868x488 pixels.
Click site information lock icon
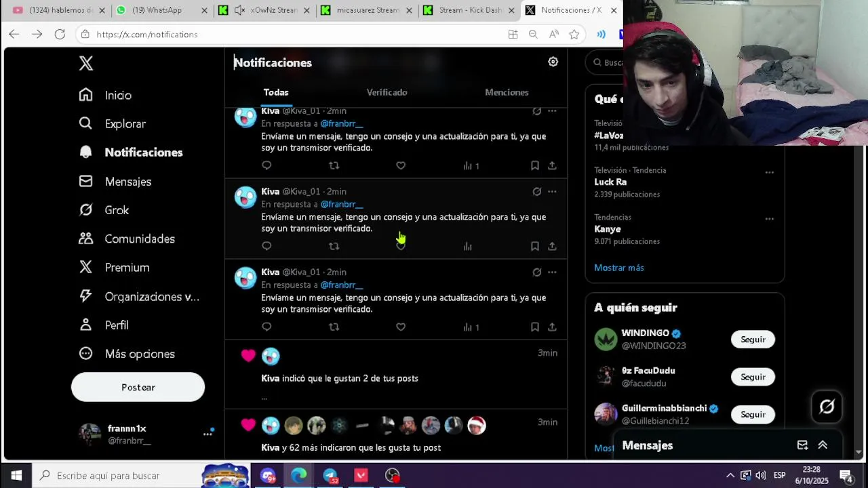(85, 35)
